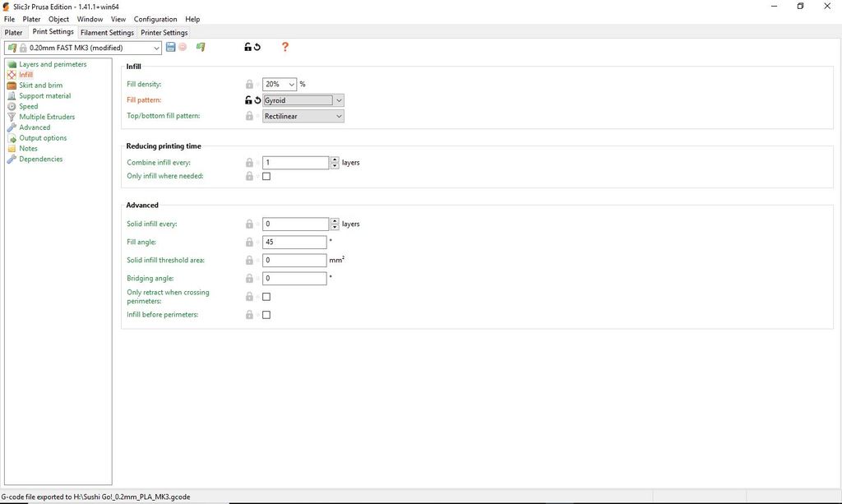Decrease Solid infill every layers value
Viewport: 842px width, 504px height.
pyautogui.click(x=335, y=227)
